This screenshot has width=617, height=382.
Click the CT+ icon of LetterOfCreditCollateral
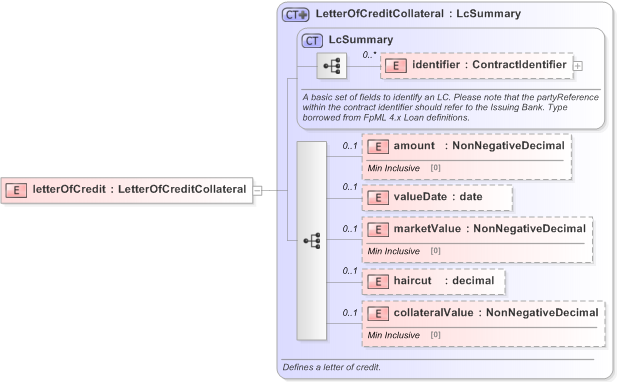pos(296,15)
